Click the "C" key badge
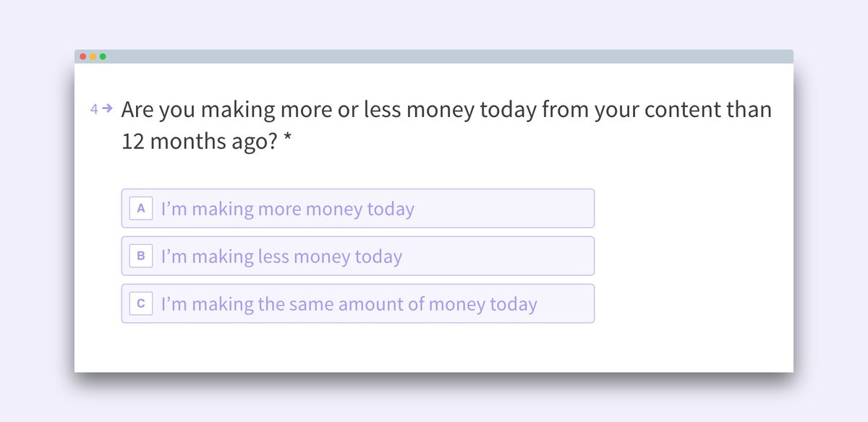The width and height of the screenshot is (868, 422). (141, 303)
